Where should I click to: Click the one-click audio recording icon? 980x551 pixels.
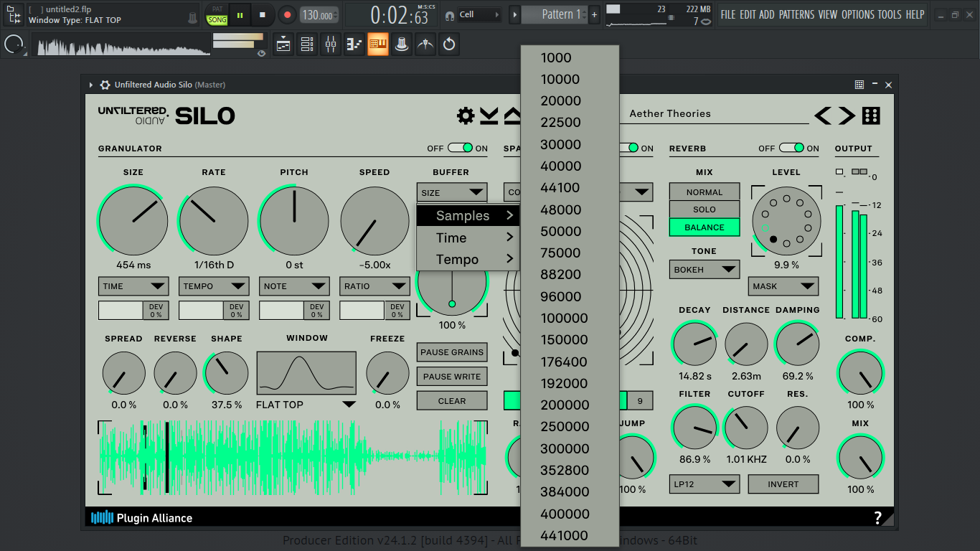[x=425, y=44]
